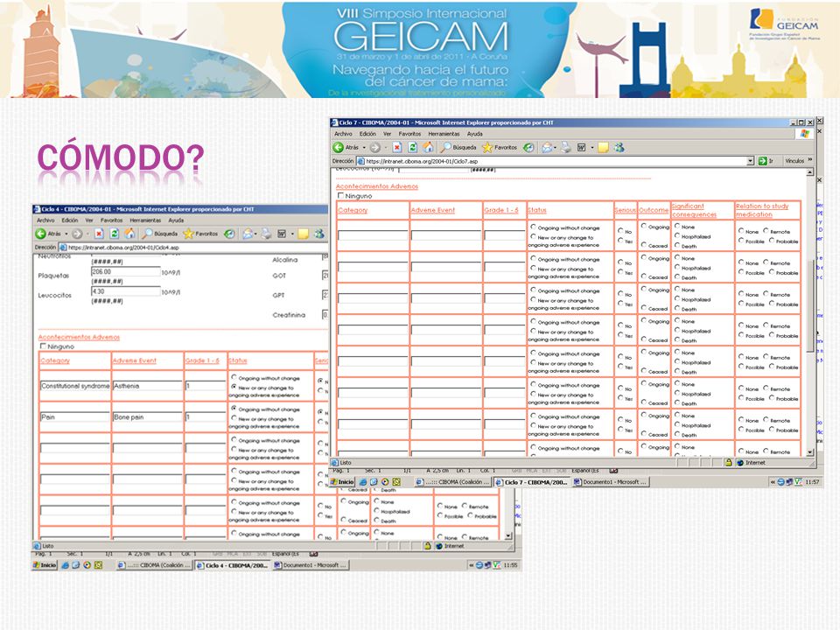Click the Messenger icon in Ciclo 4 toolbar
The image size is (840, 630).
point(319,234)
